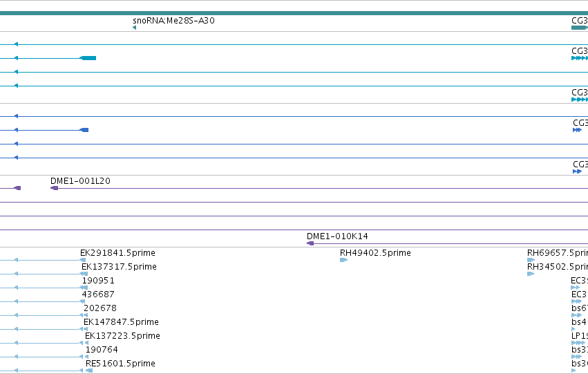The width and height of the screenshot is (588, 374).
Task: Click the 436687 EST label
Action: pos(98,294)
